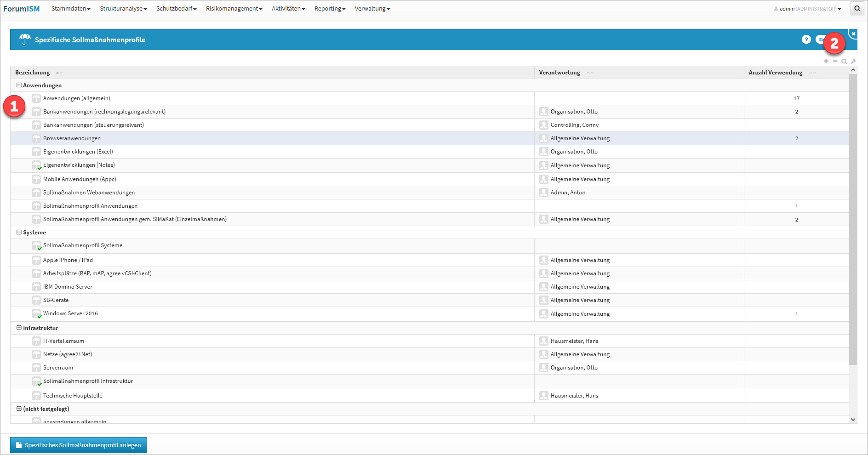The height and width of the screenshot is (455, 868).
Task: Collapse the Systeme group
Action: click(19, 232)
